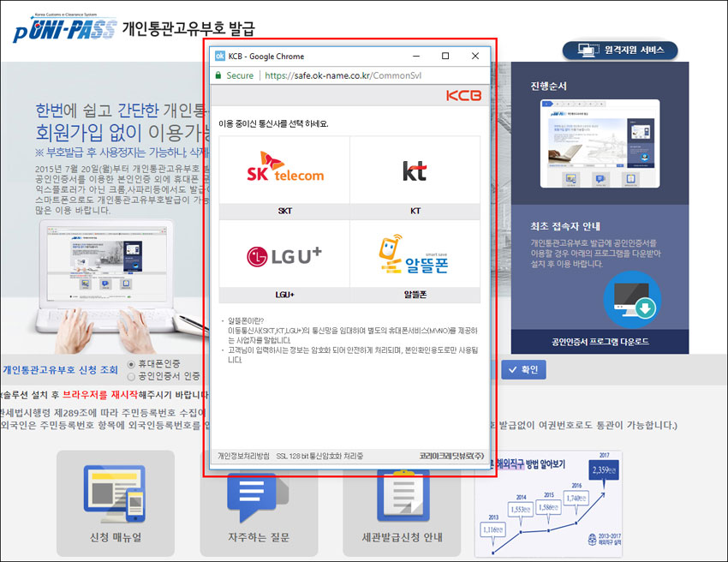
Task: Open the 세관발급신청 안내 clipboard icon
Action: [403, 494]
